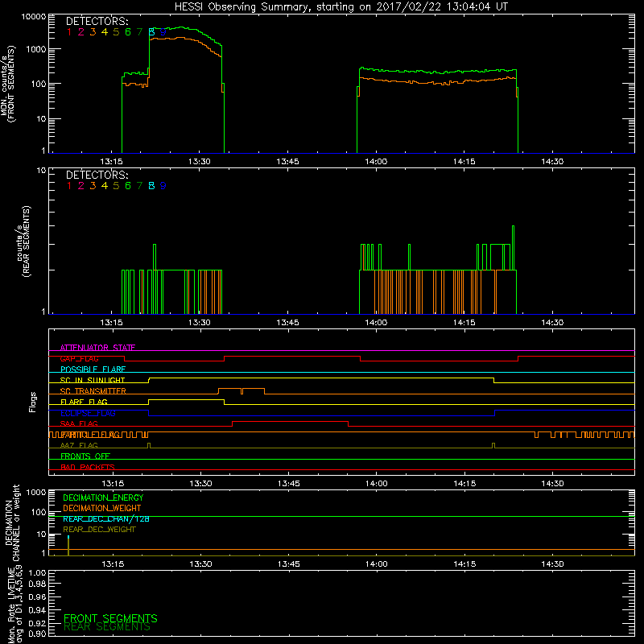Click the SAA_FLAG label
The width and height of the screenshot is (644, 644).
[79, 423]
